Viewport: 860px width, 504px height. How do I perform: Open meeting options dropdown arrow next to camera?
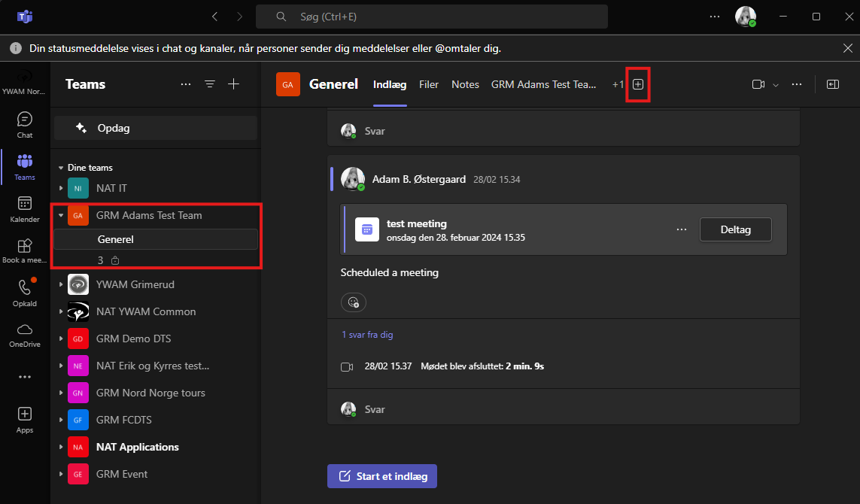tap(776, 85)
